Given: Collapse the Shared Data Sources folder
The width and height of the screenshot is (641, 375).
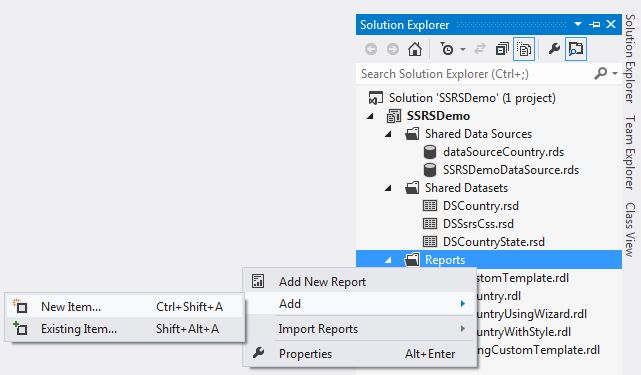Looking at the screenshot, I should pyautogui.click(x=388, y=134).
